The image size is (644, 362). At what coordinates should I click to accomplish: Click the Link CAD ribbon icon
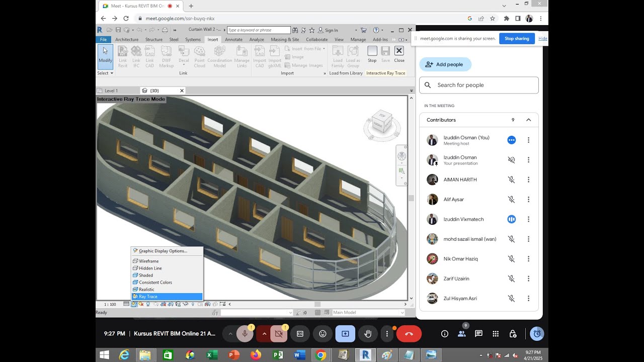150,57
